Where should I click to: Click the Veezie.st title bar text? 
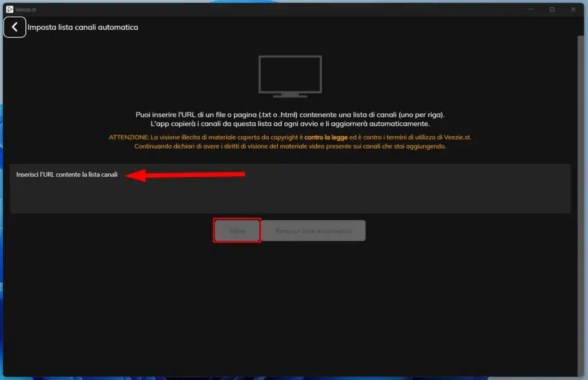(25, 9)
